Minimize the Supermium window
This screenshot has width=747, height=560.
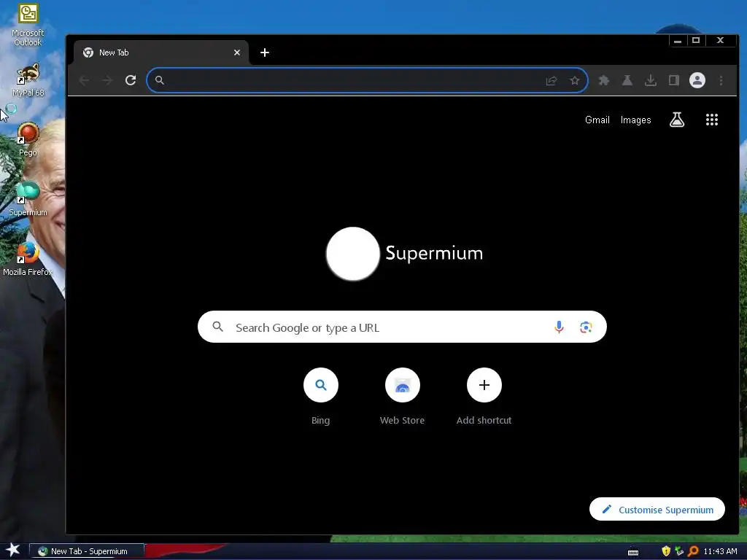(678, 41)
